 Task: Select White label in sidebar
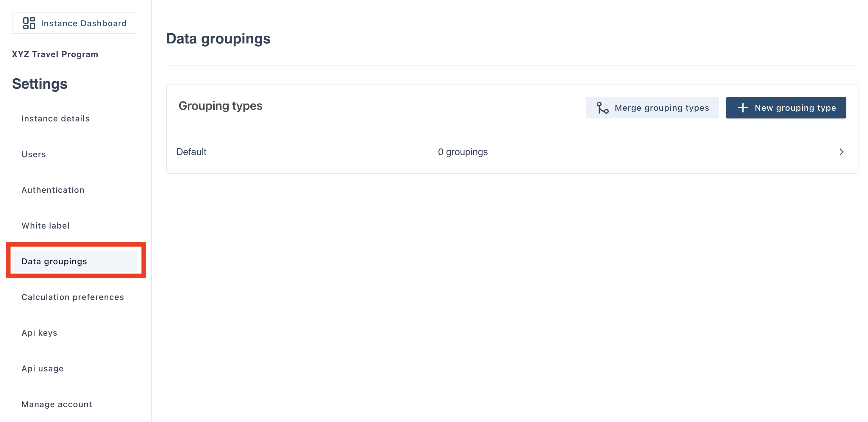(x=45, y=226)
